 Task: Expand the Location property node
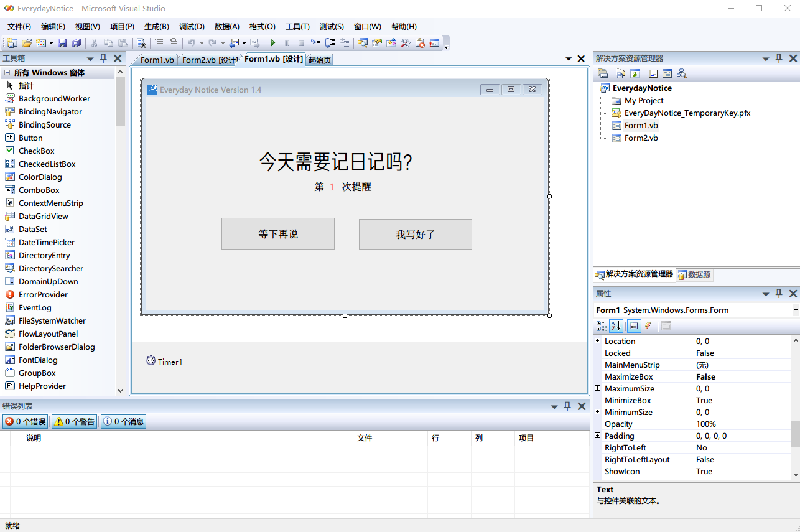(598, 341)
